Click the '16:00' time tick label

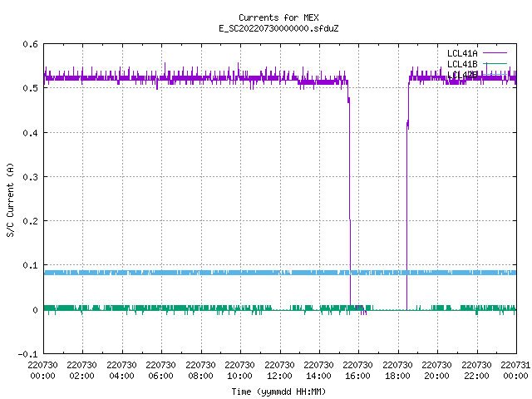pyautogui.click(x=358, y=376)
